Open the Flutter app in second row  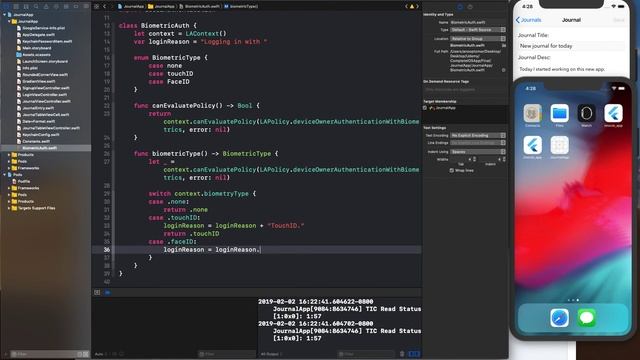click(533, 145)
